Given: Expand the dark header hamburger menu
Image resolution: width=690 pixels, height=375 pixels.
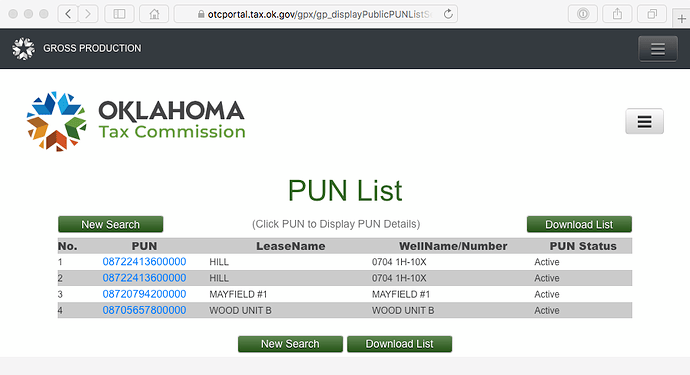Looking at the screenshot, I should 658,49.
